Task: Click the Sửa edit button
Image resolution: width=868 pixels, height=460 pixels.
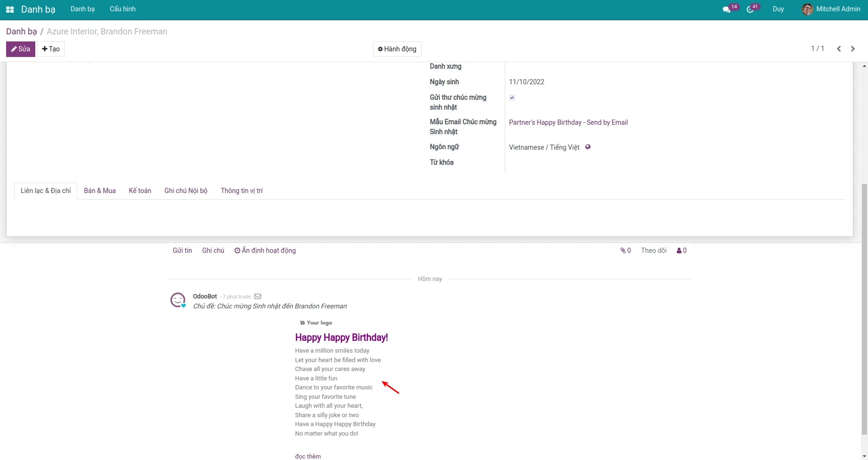Action: tap(21, 49)
